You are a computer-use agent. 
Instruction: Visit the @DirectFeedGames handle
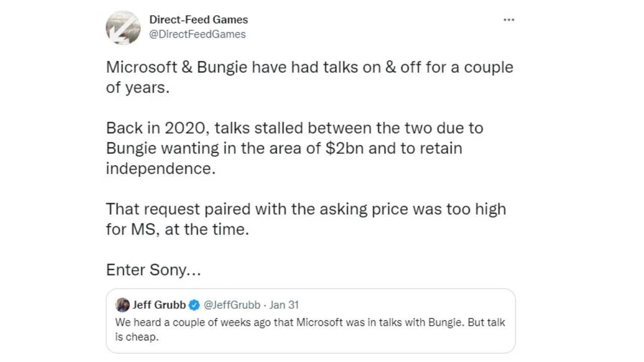[x=197, y=34]
